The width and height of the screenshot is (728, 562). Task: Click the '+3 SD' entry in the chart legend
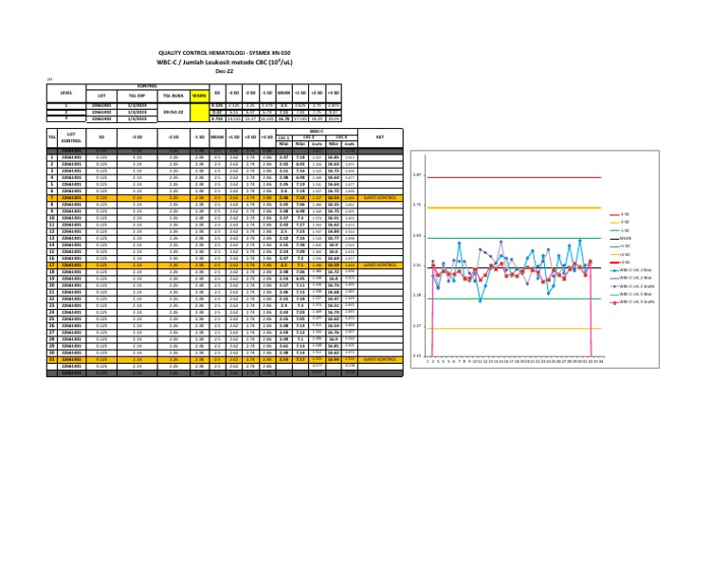pyautogui.click(x=620, y=263)
